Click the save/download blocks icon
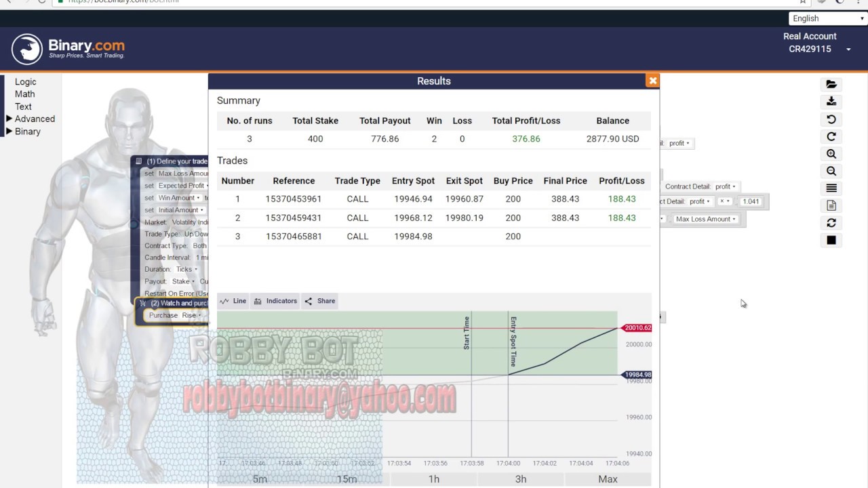 (x=831, y=102)
